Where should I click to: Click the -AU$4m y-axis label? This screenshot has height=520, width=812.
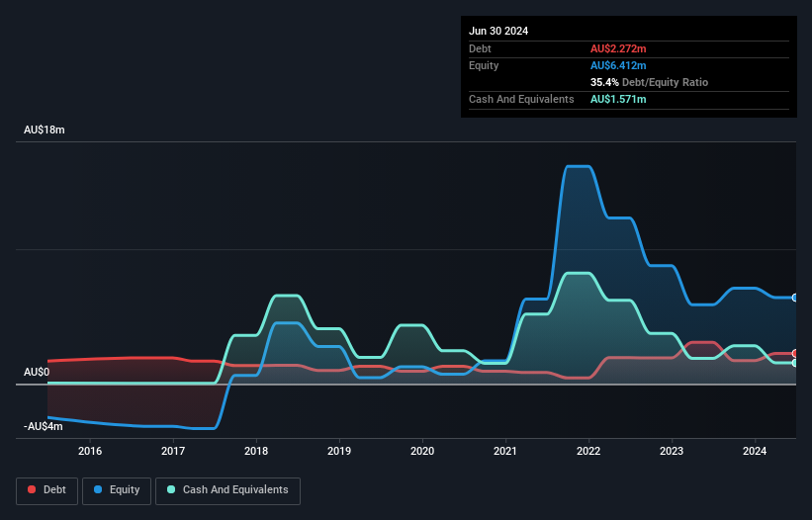coord(43,426)
